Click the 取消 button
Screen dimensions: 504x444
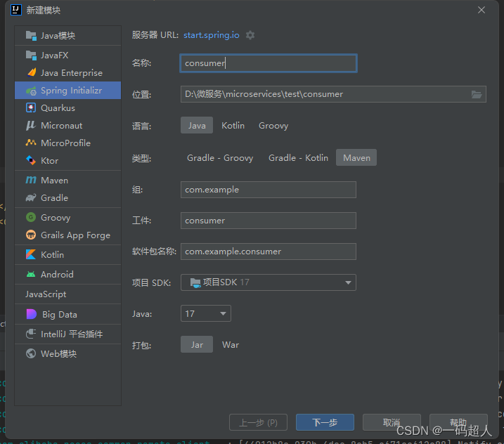(392, 422)
